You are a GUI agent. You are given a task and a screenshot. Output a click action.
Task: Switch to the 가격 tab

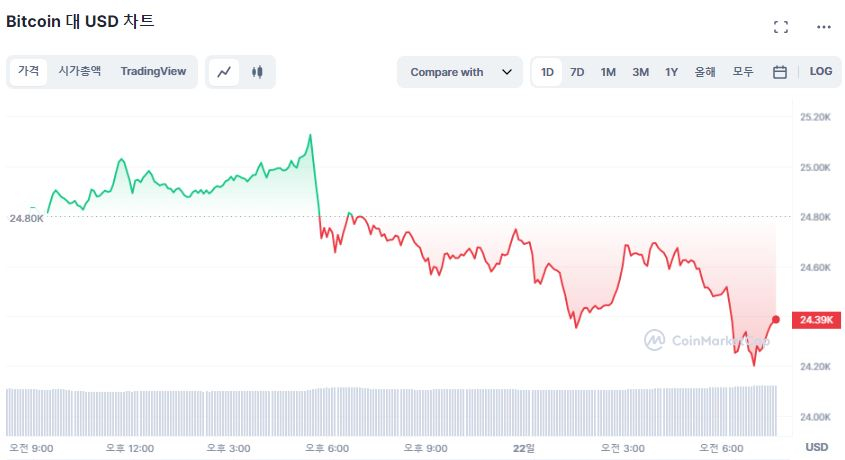click(x=29, y=71)
